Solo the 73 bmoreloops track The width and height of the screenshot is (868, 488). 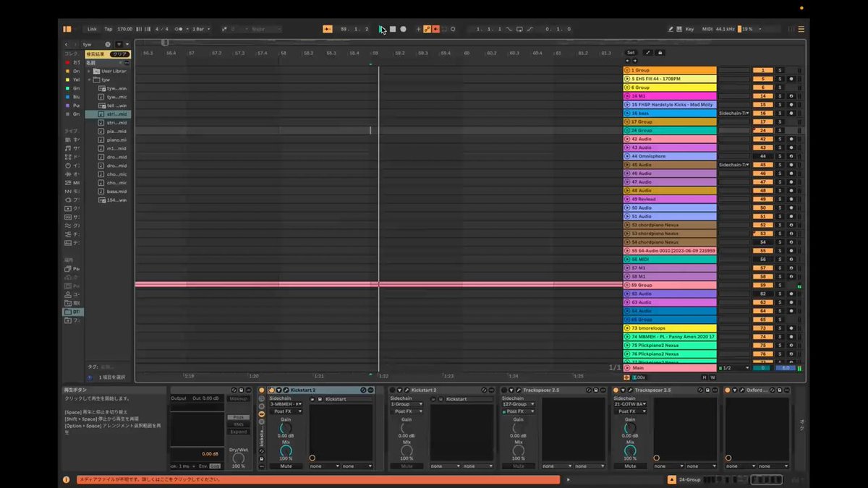(780, 328)
